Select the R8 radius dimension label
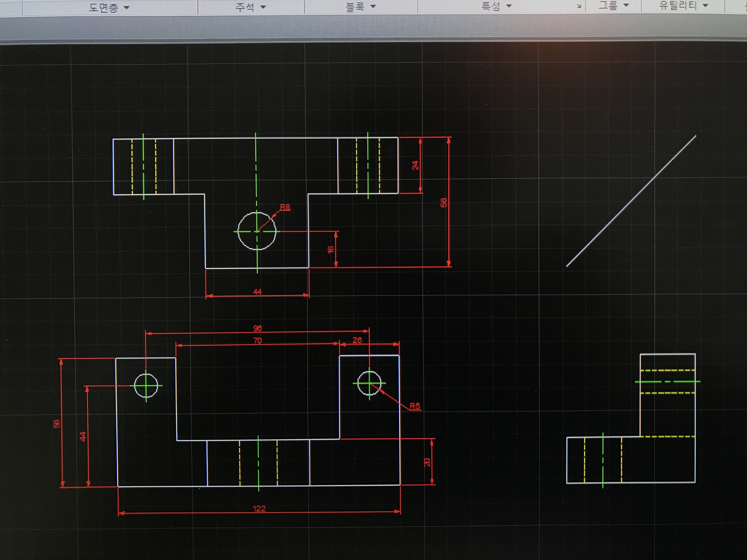This screenshot has width=747, height=560. tap(285, 207)
